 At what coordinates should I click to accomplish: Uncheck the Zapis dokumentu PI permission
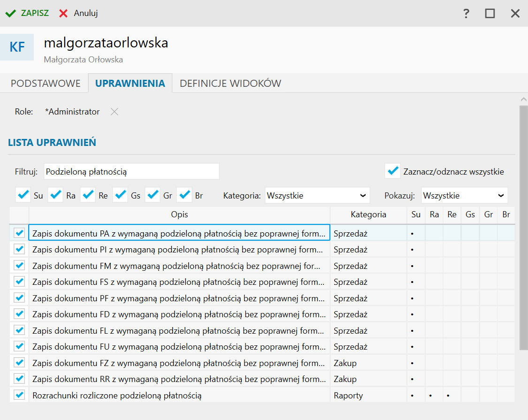20,249
